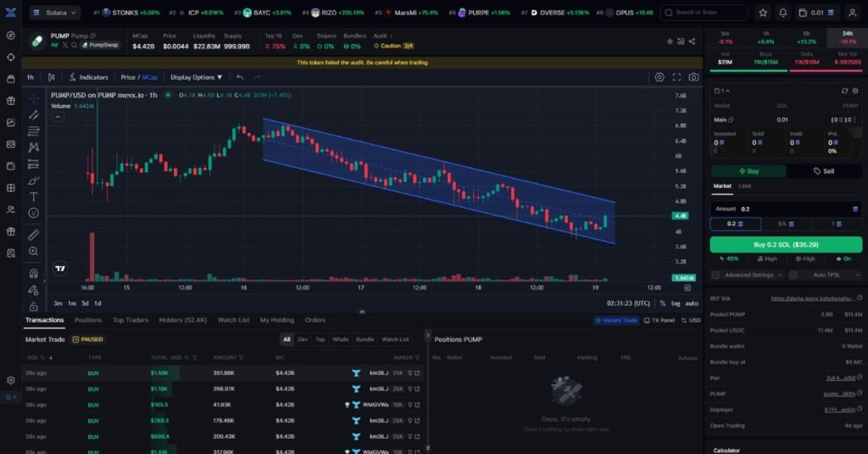Open the 0.01 wallet balance dropdown
The height and width of the screenshot is (454, 868).
[x=817, y=12]
